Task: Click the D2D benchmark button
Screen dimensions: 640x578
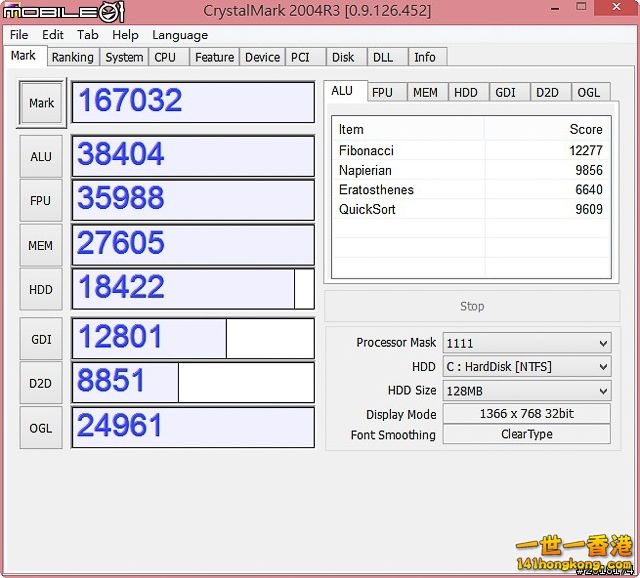Action: [41, 383]
